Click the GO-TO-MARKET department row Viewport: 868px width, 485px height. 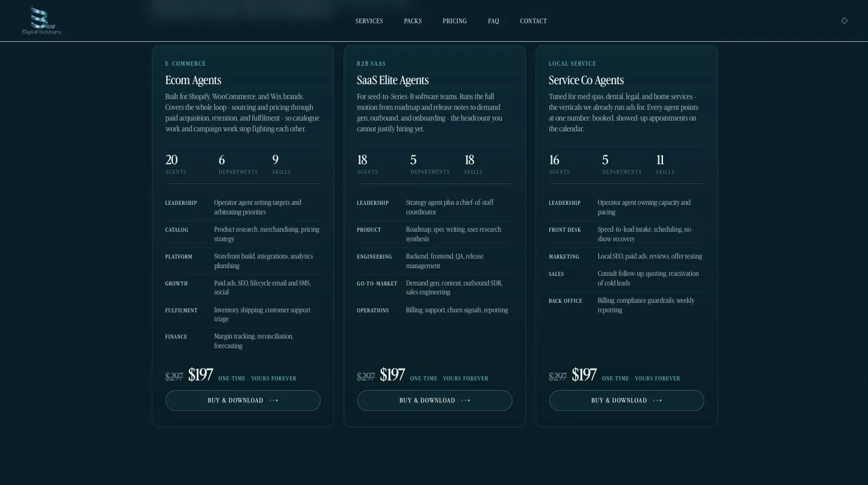(x=435, y=288)
